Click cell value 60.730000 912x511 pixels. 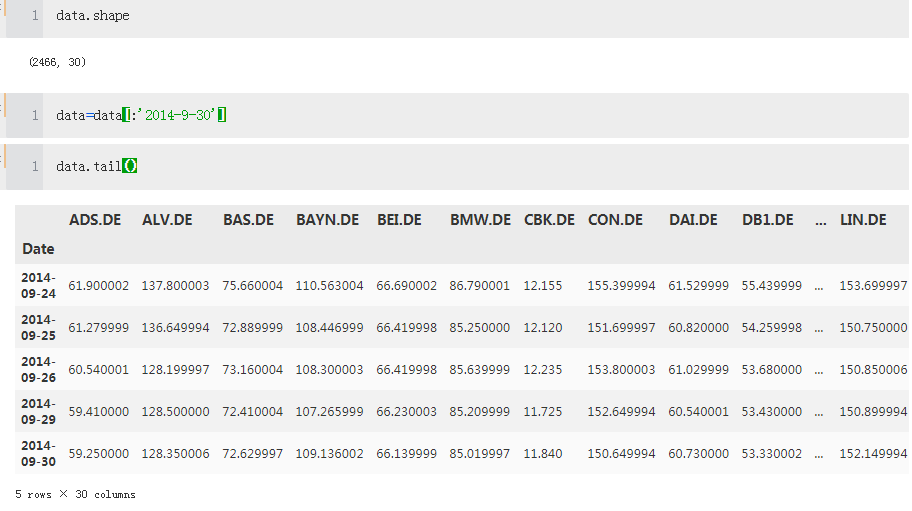[x=698, y=453]
